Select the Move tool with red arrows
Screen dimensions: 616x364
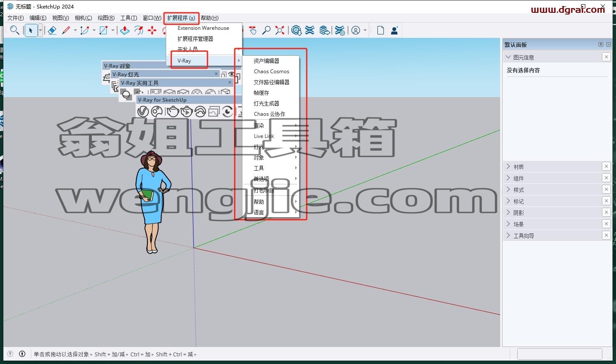[152, 30]
